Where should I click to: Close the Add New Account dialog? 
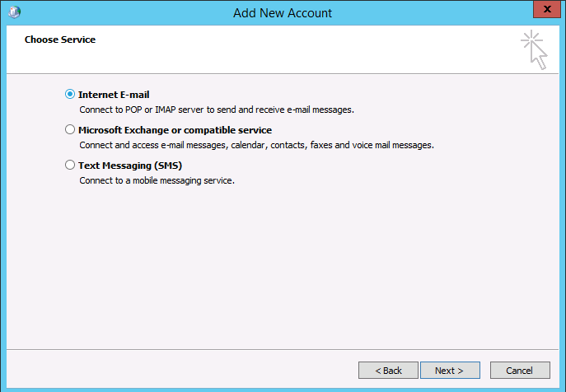coord(546,9)
